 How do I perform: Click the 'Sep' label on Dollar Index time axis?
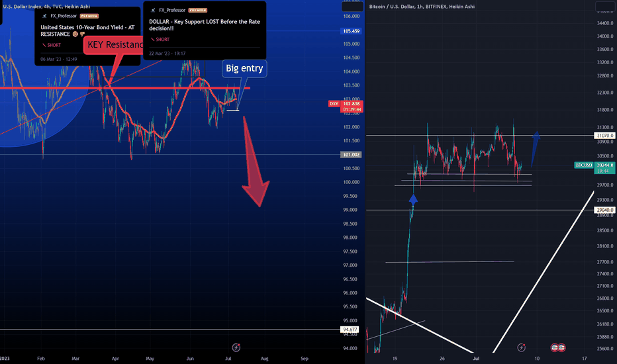(x=304, y=359)
